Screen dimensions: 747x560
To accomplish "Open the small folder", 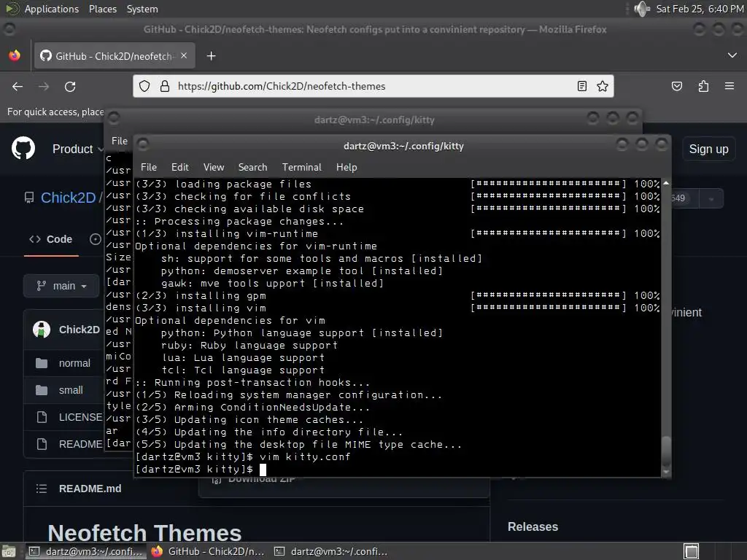I will [x=71, y=390].
